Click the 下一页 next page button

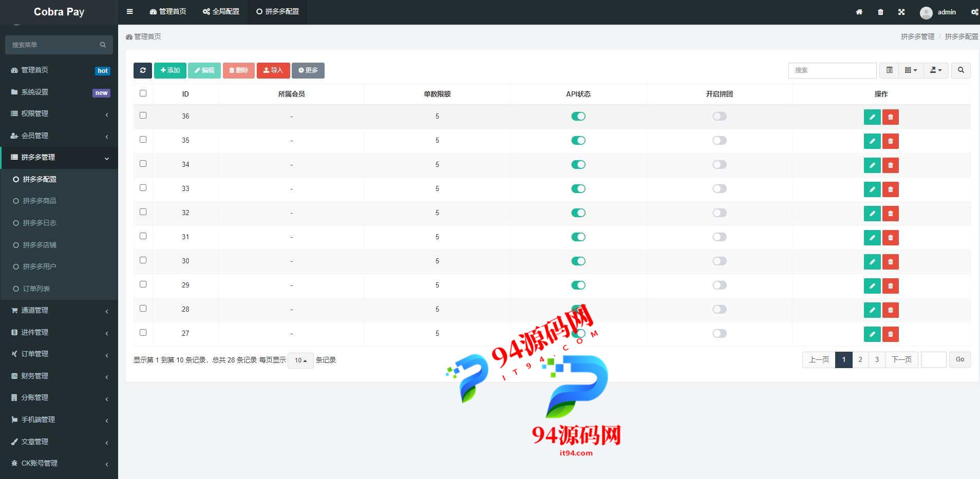click(901, 359)
